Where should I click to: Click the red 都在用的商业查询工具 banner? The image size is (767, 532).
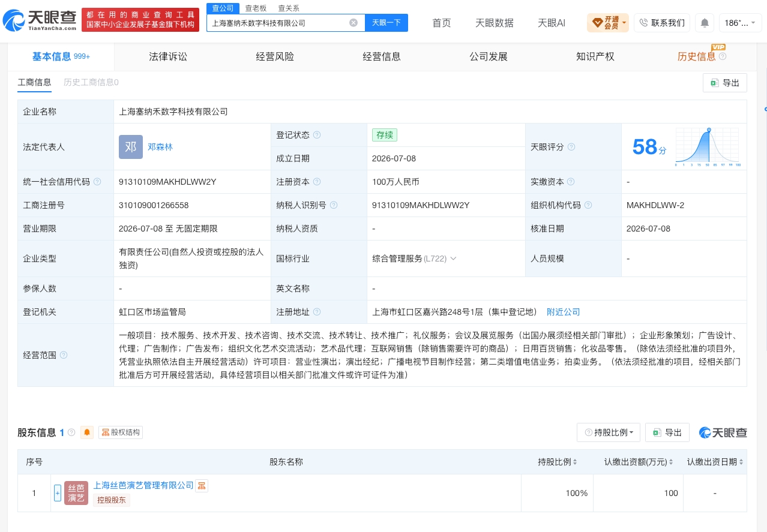click(x=140, y=20)
